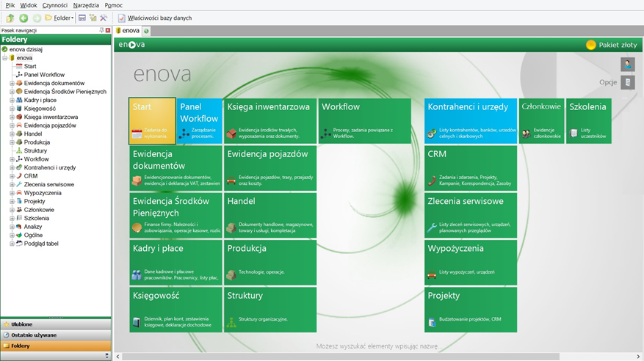This screenshot has width=644, height=361.
Task: Click the org chart icon on Struktury tile
Action: tap(231, 322)
